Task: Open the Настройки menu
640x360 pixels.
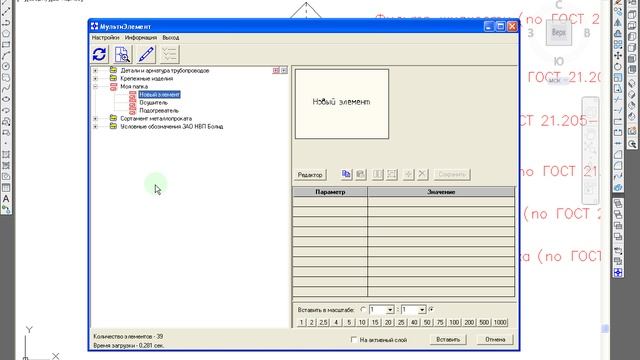Action: click(105, 38)
